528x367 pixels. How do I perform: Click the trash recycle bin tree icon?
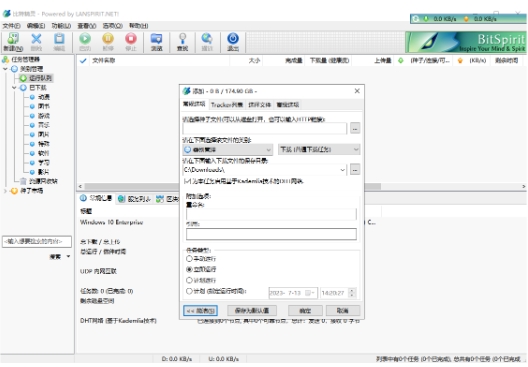tap(23, 181)
